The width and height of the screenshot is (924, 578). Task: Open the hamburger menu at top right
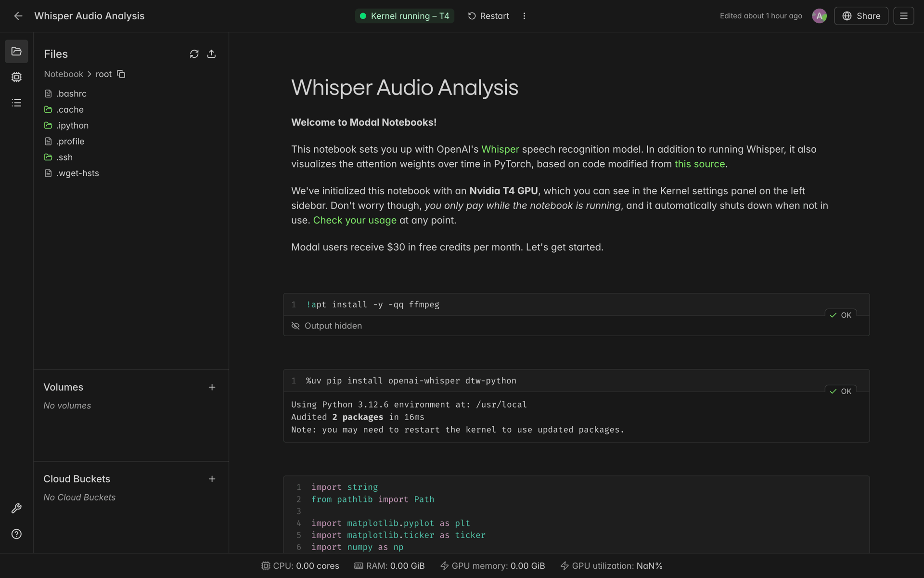903,16
